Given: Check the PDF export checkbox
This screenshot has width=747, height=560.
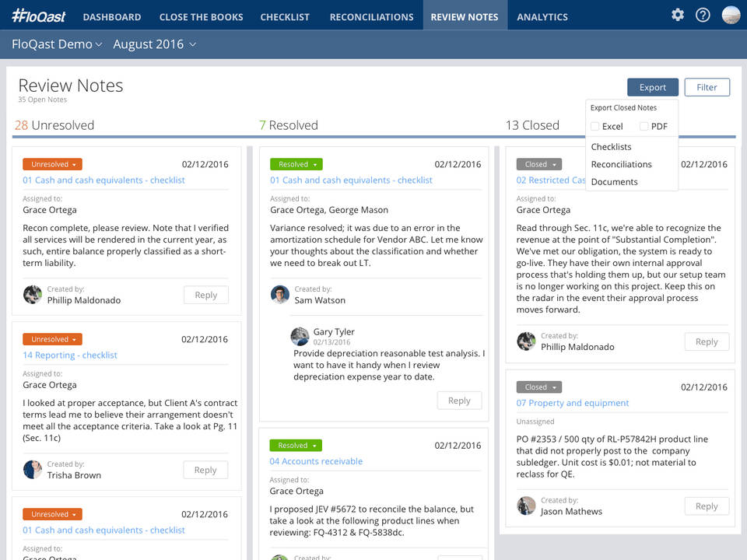Looking at the screenshot, I should click(644, 126).
